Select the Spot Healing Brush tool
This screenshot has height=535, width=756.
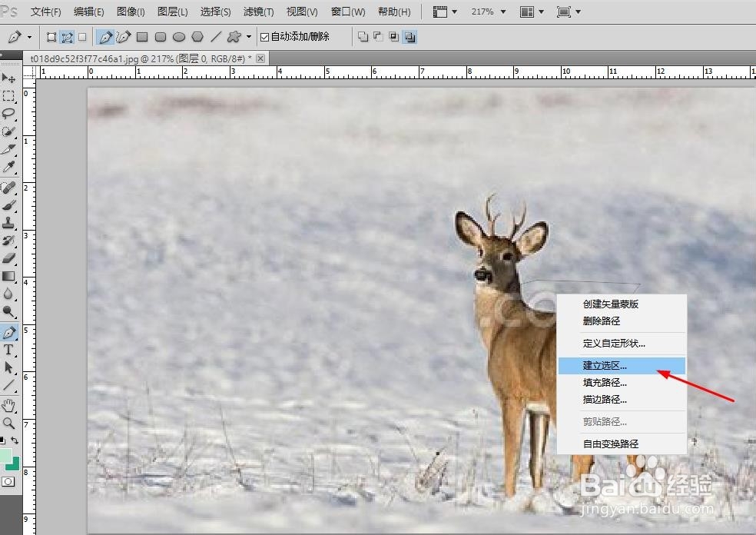pyautogui.click(x=8, y=188)
